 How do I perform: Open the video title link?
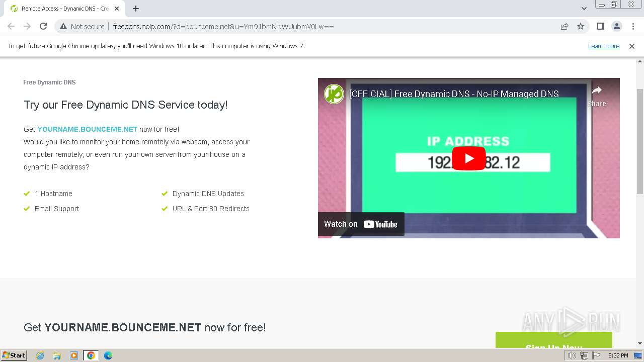click(x=454, y=94)
